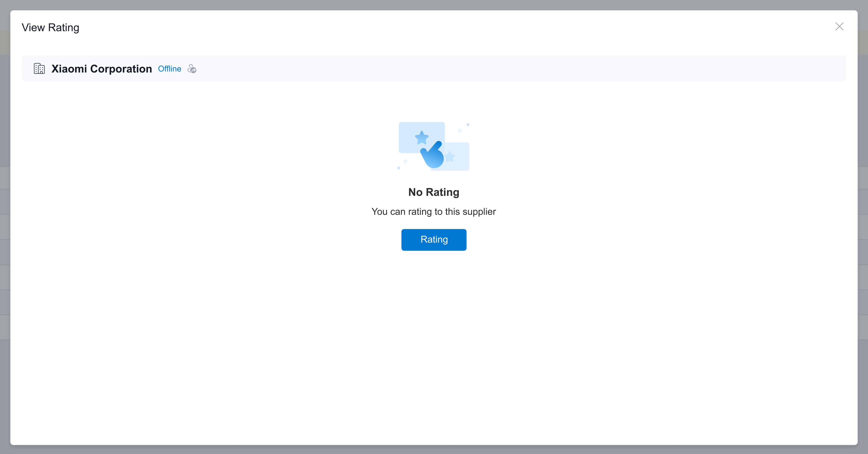Click the company building icon

coord(39,68)
